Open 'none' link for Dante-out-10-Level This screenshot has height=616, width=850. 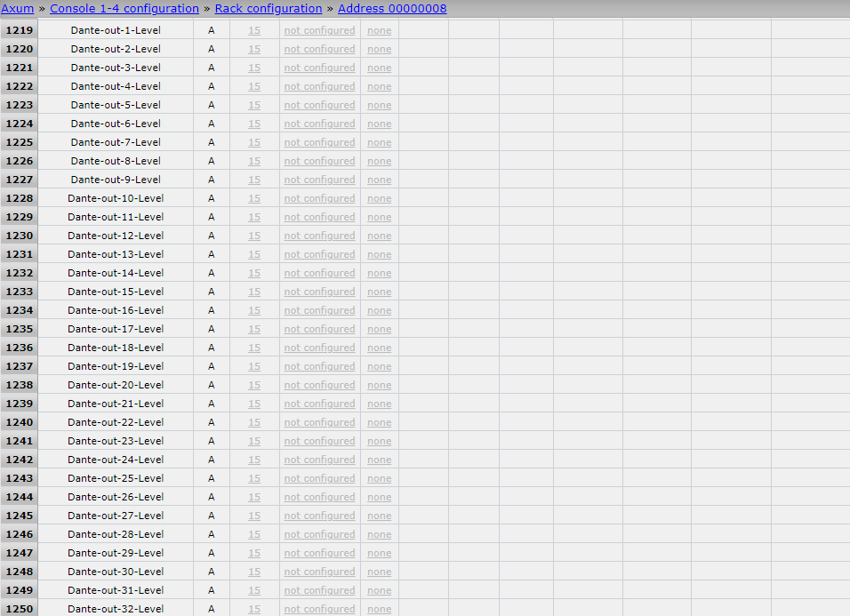(380, 198)
